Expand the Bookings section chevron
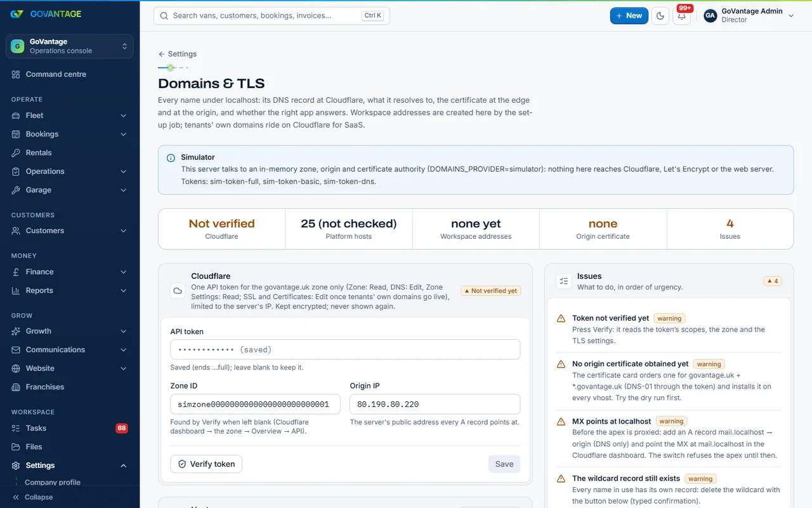 point(124,134)
